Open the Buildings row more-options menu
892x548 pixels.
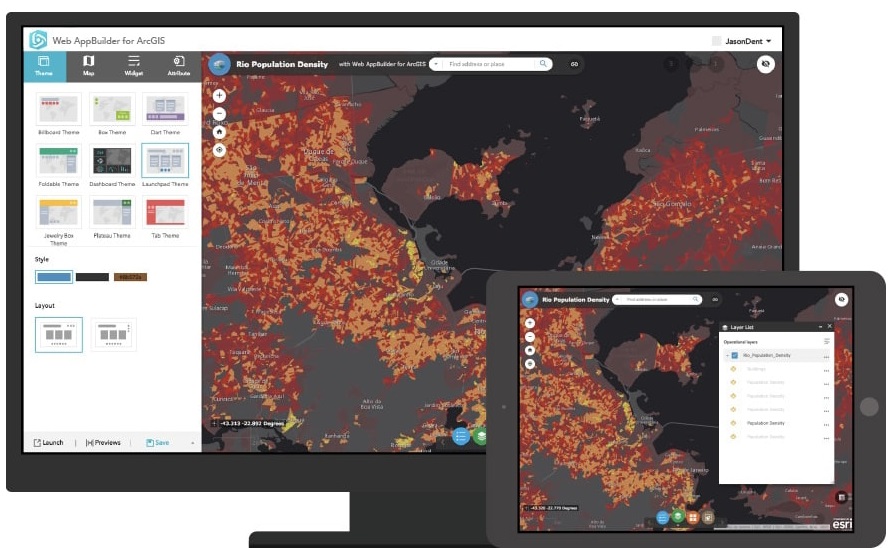pyautogui.click(x=826, y=370)
